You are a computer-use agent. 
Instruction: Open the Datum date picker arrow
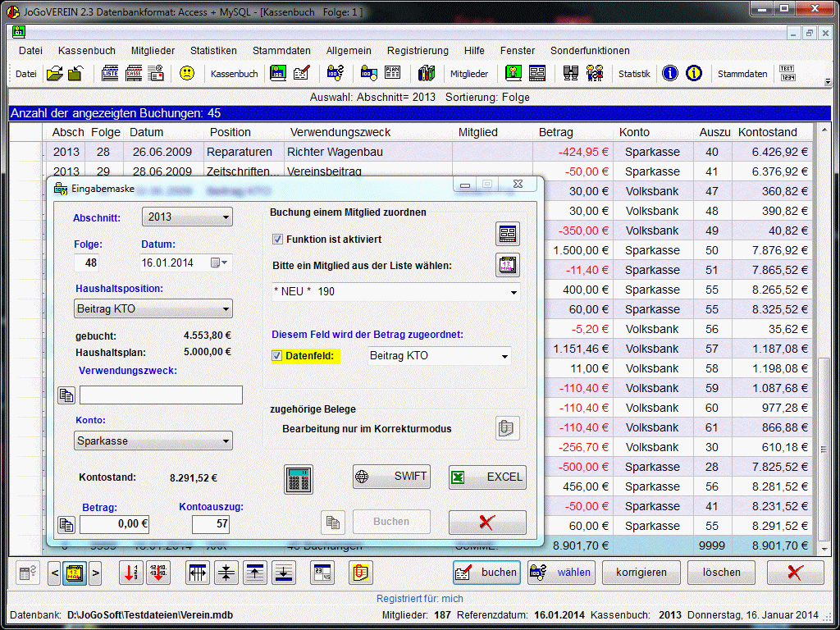coord(224,262)
